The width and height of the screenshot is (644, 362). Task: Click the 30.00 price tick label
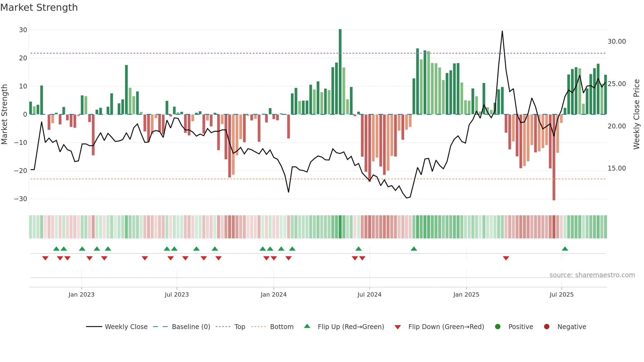tap(617, 42)
